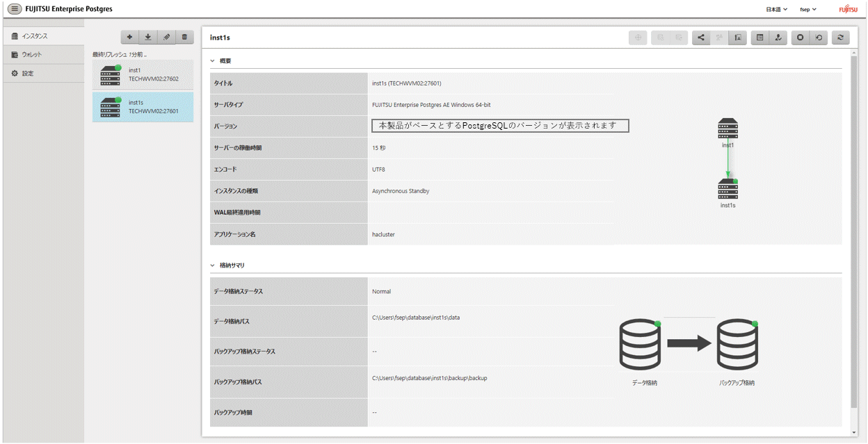868x444 pixels.
Task: Stop the instance with circle icon
Action: 801,38
